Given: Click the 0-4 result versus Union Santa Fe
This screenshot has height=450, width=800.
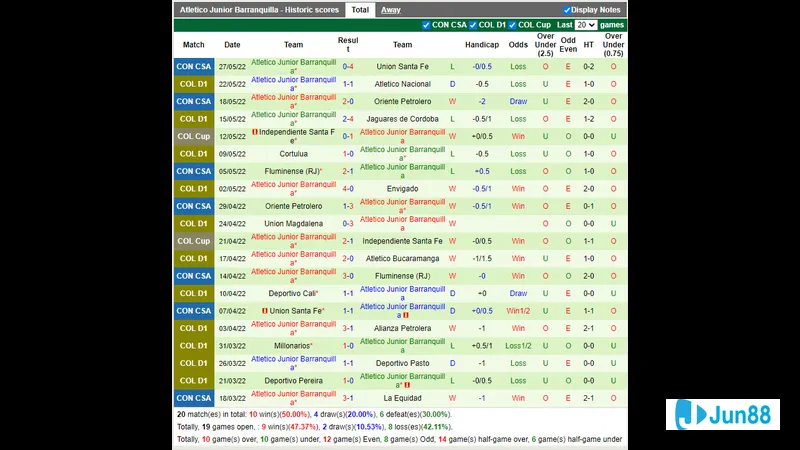Looking at the screenshot, I should click(x=347, y=66).
